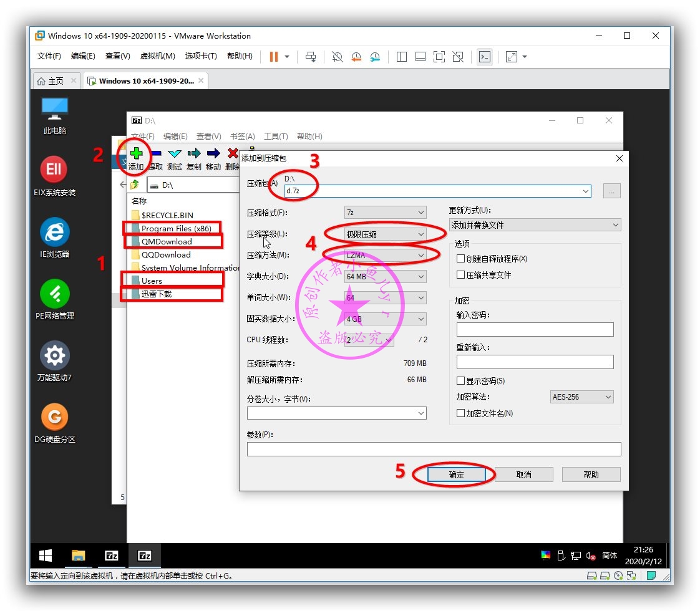Click inside the 参数 input field
Image resolution: width=700 pixels, height=611 pixels.
[434, 449]
